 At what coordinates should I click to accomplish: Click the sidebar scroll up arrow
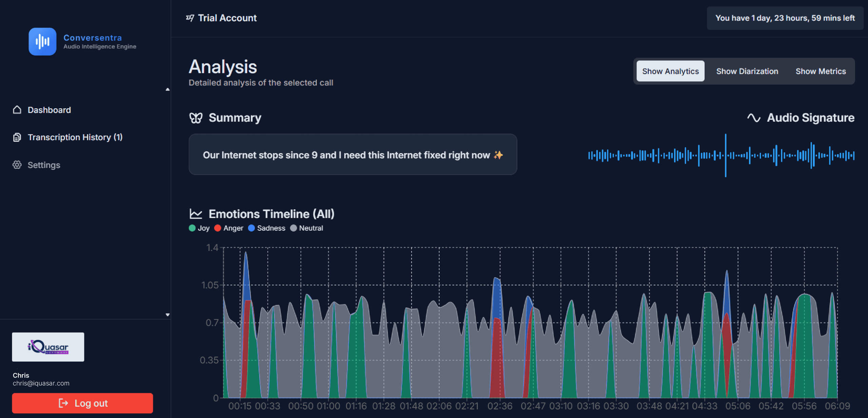pyautogui.click(x=167, y=90)
